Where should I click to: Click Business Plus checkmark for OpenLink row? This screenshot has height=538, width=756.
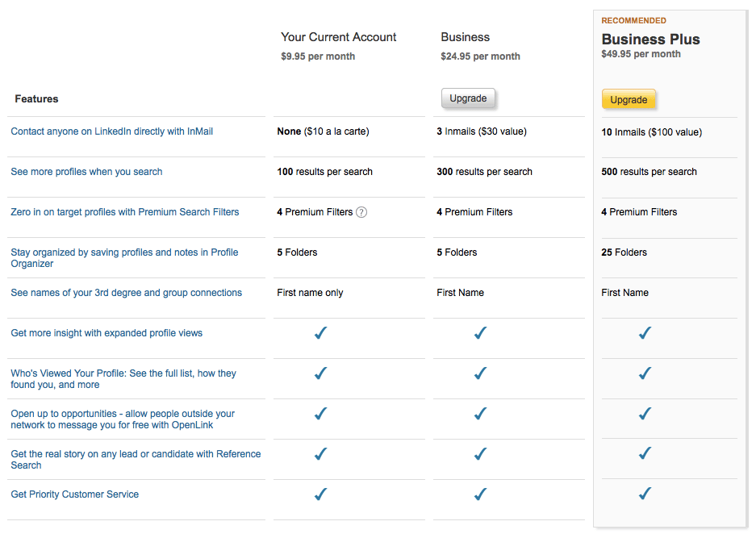pyautogui.click(x=645, y=414)
